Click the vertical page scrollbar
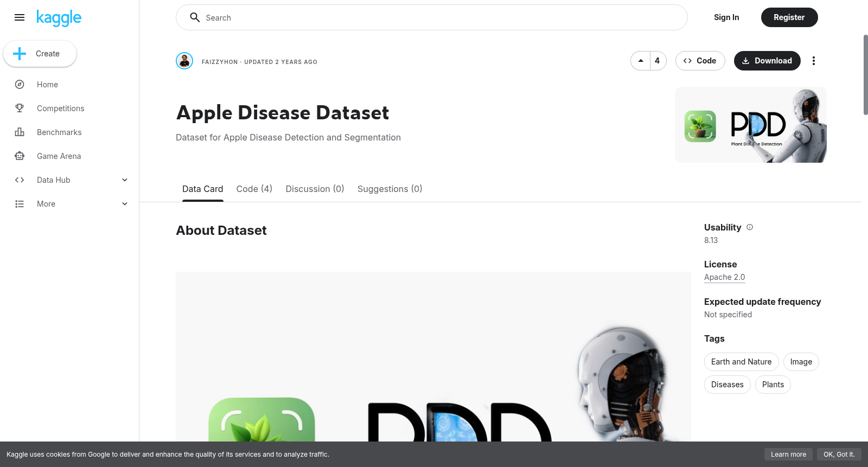868x467 pixels. (865, 75)
